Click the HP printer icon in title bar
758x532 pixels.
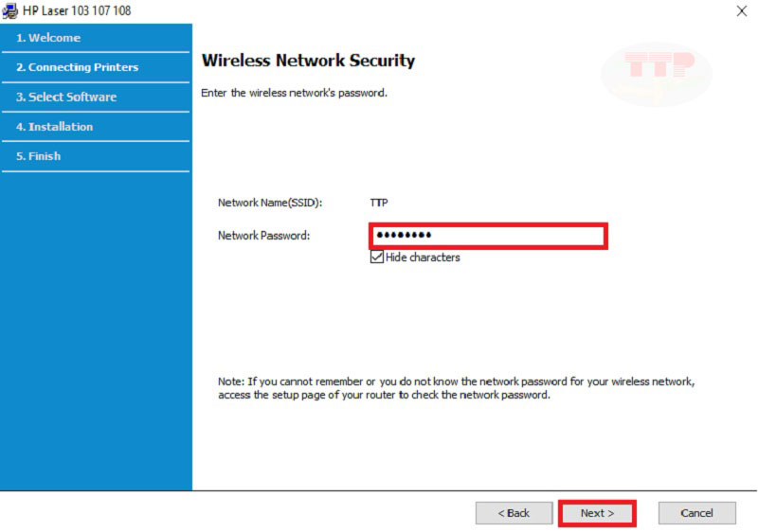11,10
